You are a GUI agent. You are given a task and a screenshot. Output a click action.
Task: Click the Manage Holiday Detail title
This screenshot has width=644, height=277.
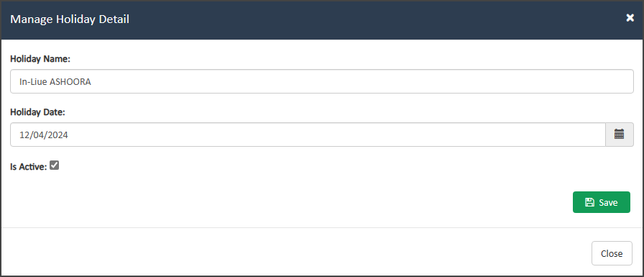click(x=70, y=19)
